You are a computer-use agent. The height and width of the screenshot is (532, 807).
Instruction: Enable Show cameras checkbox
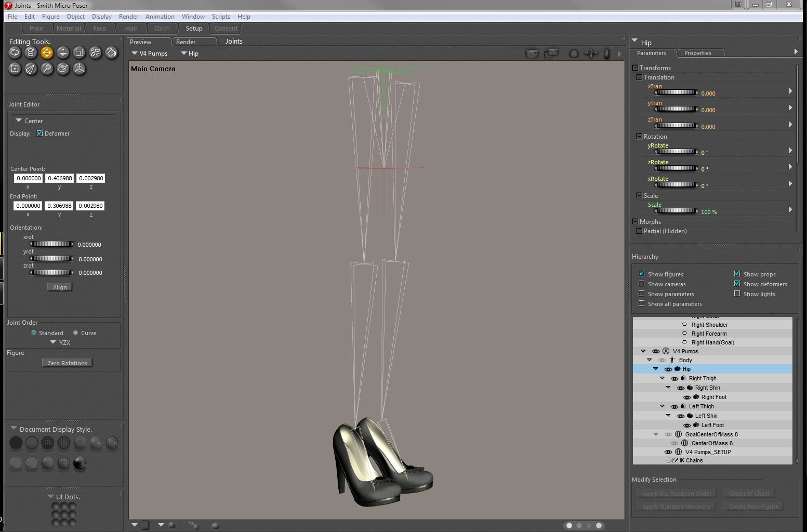pos(642,284)
